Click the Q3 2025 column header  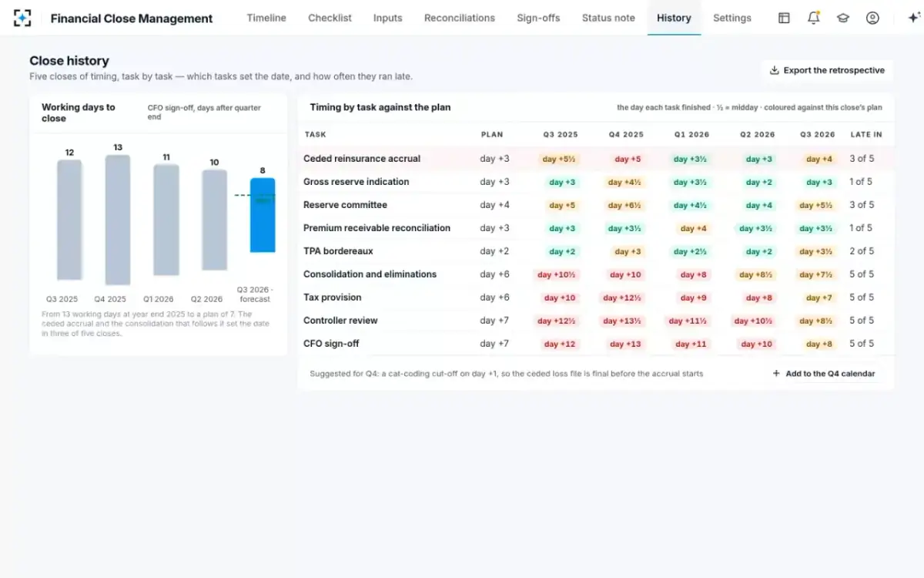pos(561,135)
